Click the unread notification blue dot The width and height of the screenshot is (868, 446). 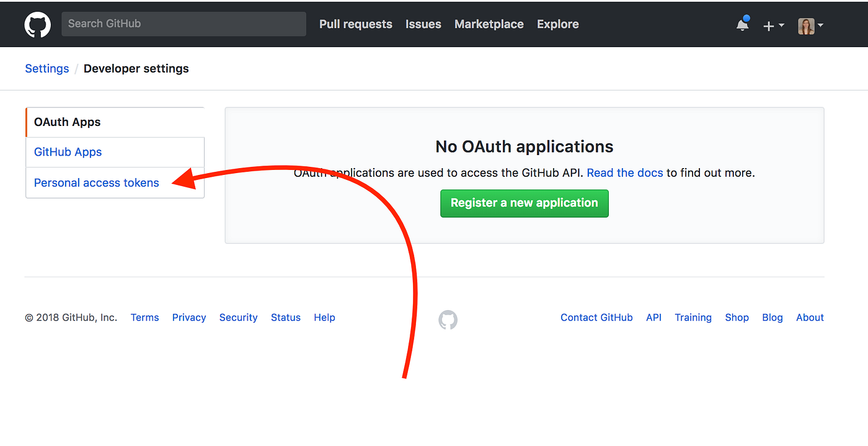click(x=747, y=19)
